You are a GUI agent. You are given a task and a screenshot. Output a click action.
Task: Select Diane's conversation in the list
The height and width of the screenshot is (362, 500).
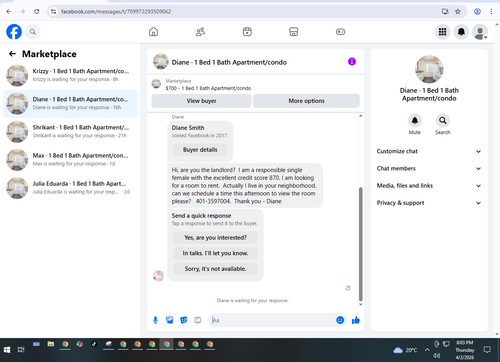pos(70,103)
